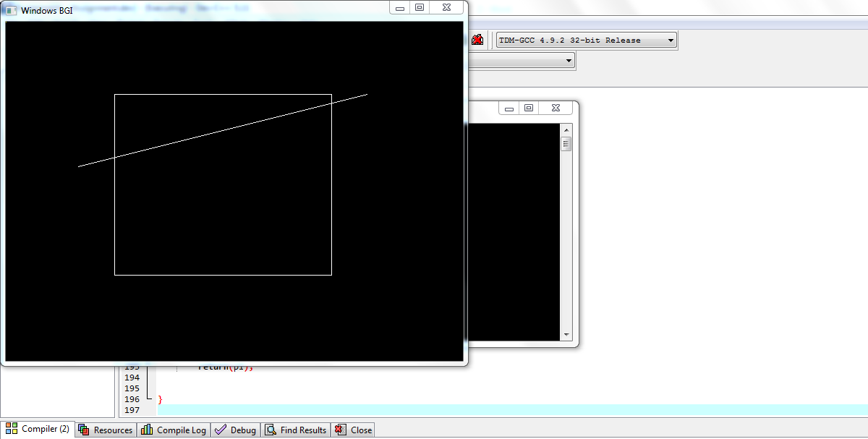Open the Compile Log tab
Image resolution: width=868 pixels, height=439 pixels.
(x=175, y=429)
